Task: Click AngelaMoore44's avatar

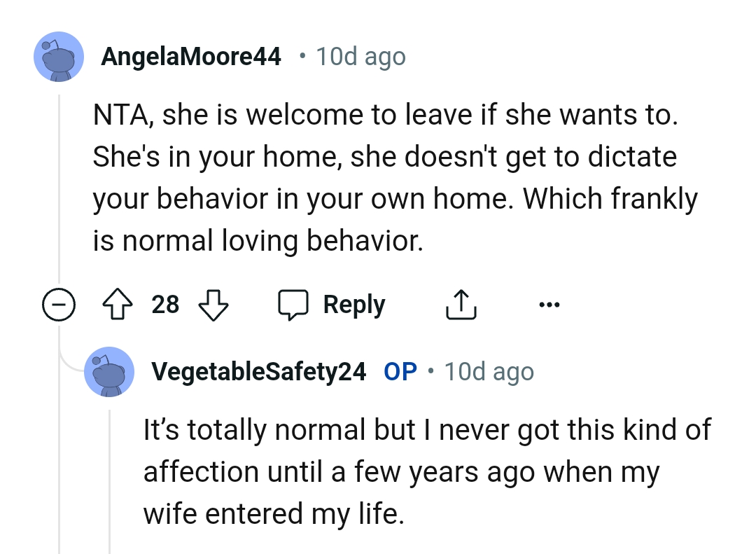Action: point(59,56)
